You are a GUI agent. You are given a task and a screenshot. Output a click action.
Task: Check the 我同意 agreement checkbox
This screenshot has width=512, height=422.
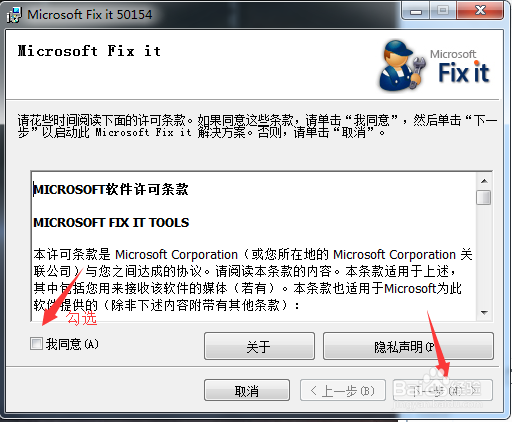[36, 343]
